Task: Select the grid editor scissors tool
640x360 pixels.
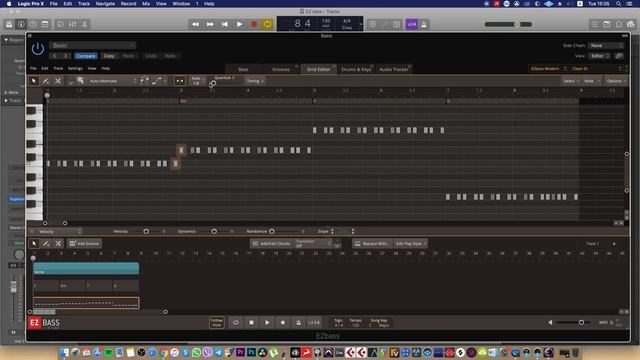Action: (x=58, y=81)
